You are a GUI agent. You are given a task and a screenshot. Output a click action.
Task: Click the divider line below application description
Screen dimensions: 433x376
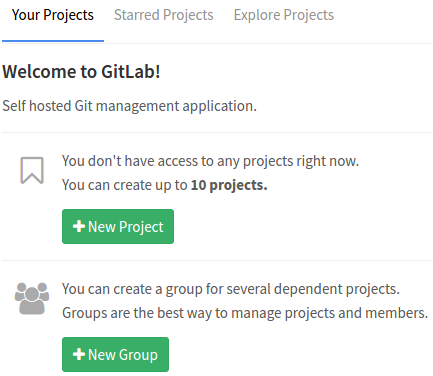pos(217,132)
